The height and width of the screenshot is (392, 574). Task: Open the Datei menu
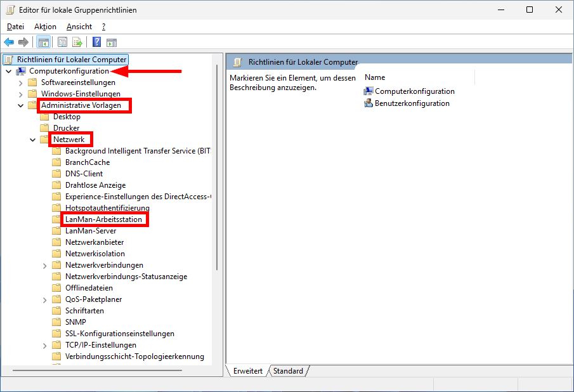coord(15,27)
